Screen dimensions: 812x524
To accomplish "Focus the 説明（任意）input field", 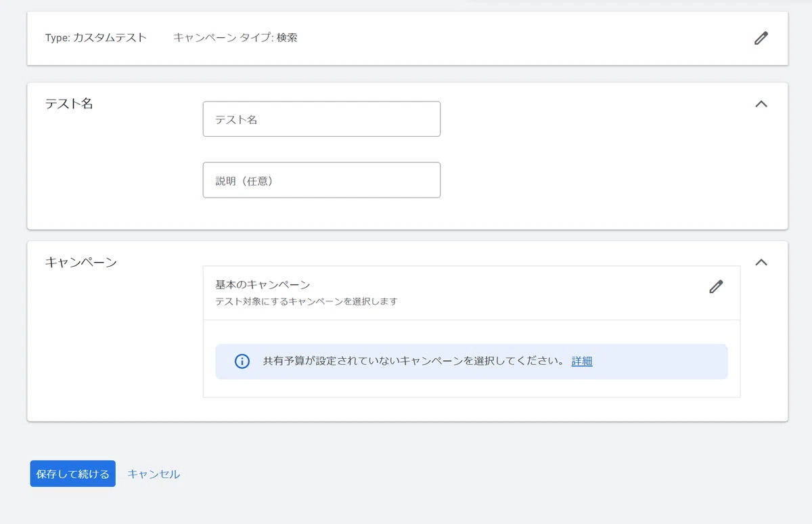I will point(321,180).
